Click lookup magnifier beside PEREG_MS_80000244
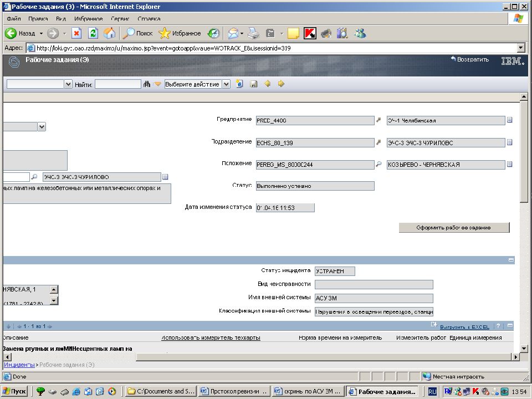532x399 pixels. point(378,164)
